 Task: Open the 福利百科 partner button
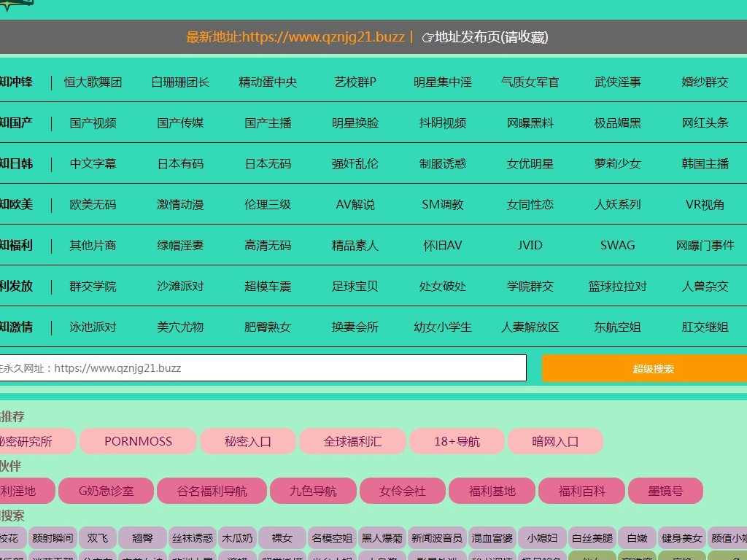pos(581,491)
